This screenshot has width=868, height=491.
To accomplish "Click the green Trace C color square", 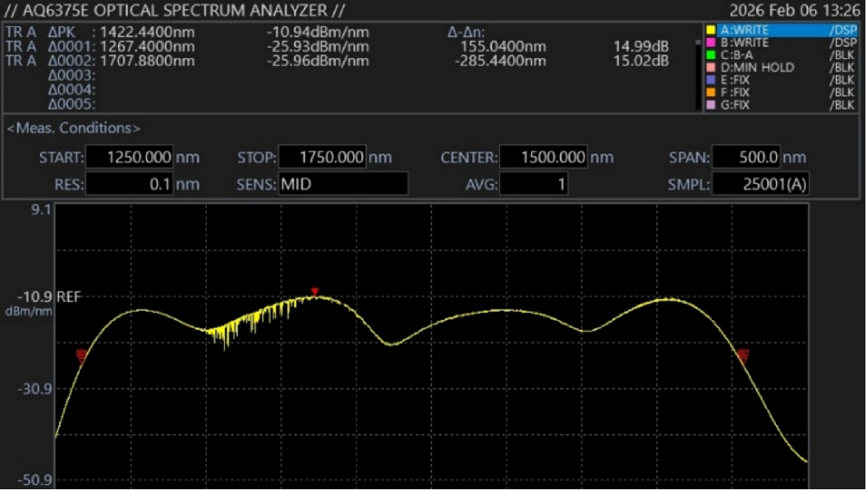I will tap(710, 55).
